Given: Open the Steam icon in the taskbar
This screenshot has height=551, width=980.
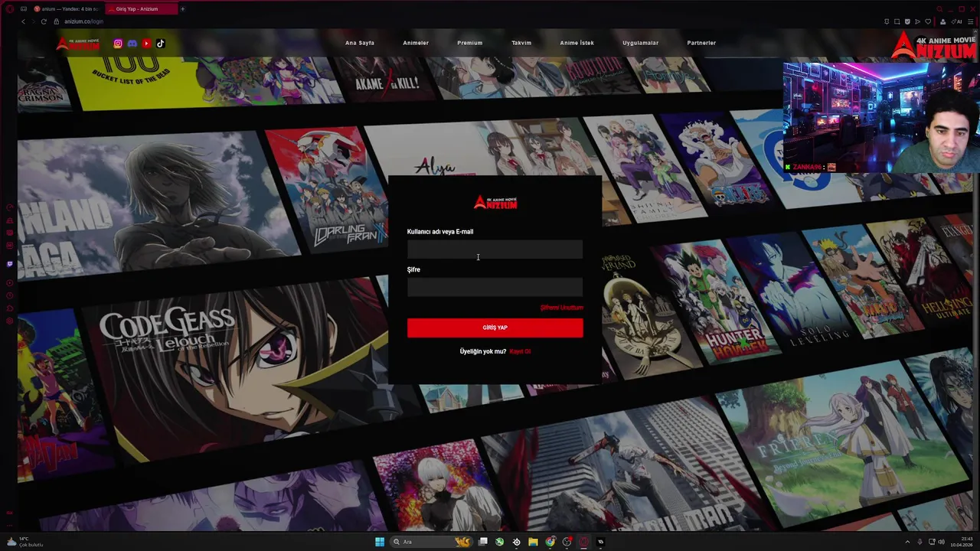Looking at the screenshot, I should click(516, 542).
